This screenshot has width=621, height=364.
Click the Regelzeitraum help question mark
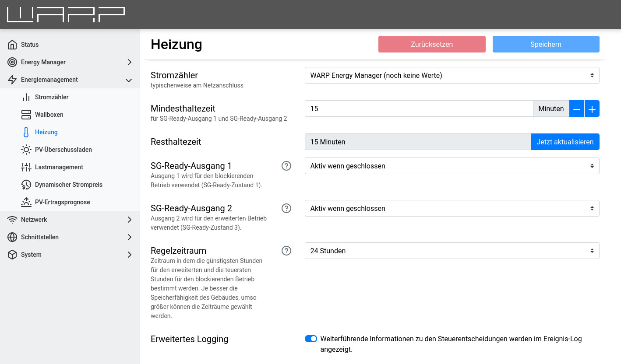286,251
